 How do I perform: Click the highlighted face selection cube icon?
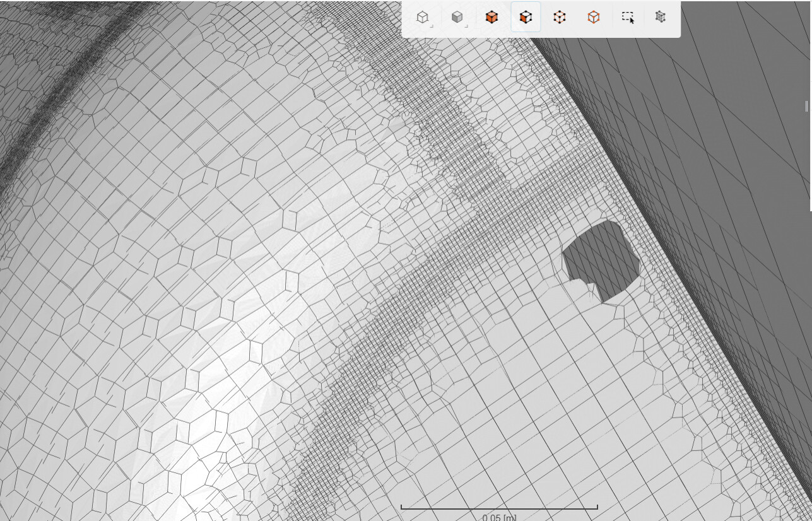coord(526,17)
